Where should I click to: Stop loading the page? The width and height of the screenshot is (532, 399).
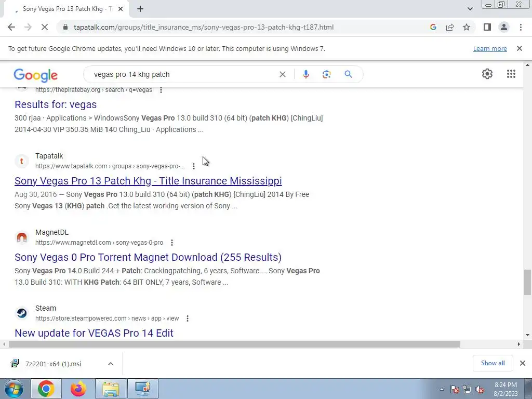[45, 27]
